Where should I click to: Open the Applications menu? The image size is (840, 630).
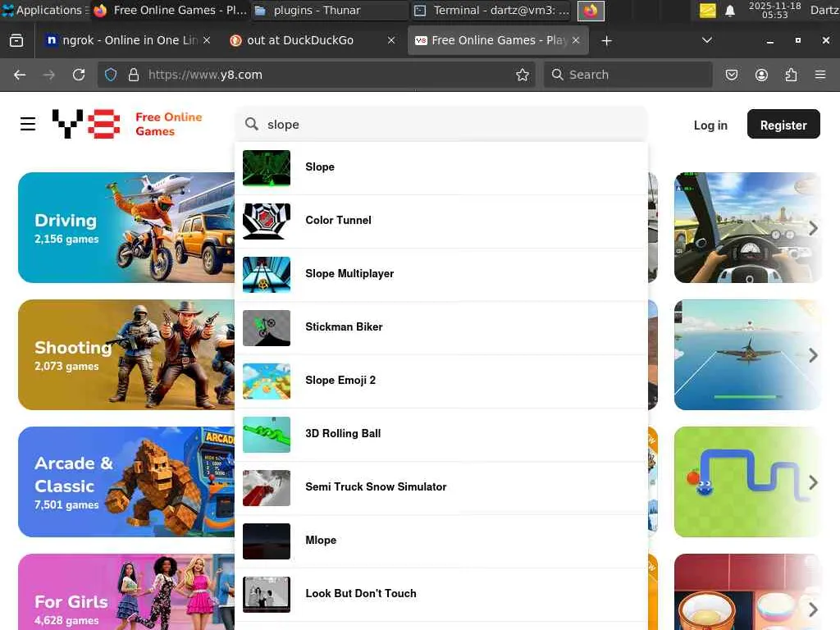43,10
